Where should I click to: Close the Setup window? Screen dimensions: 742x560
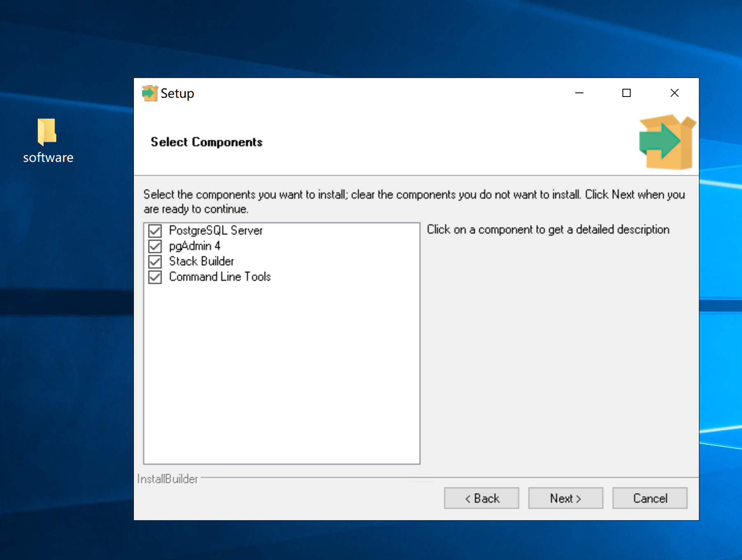coord(674,93)
